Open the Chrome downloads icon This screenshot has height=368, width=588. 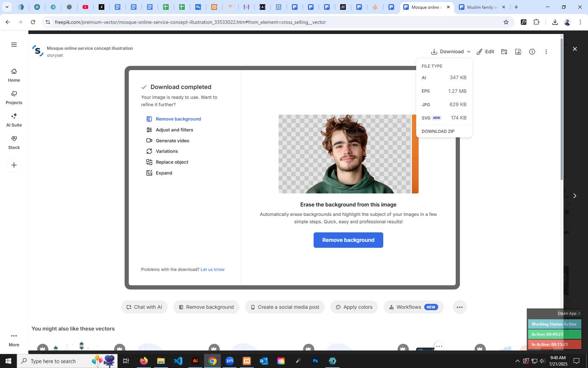pyautogui.click(x=555, y=22)
